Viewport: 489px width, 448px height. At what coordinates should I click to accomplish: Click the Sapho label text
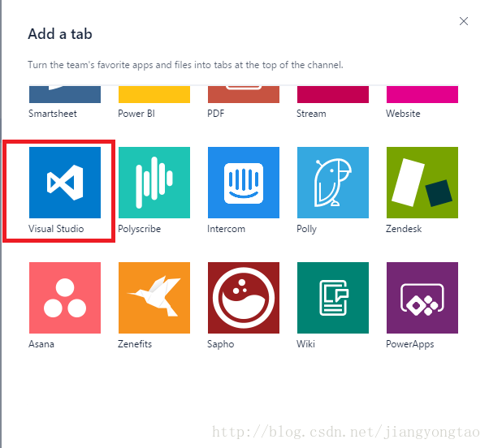tap(220, 344)
